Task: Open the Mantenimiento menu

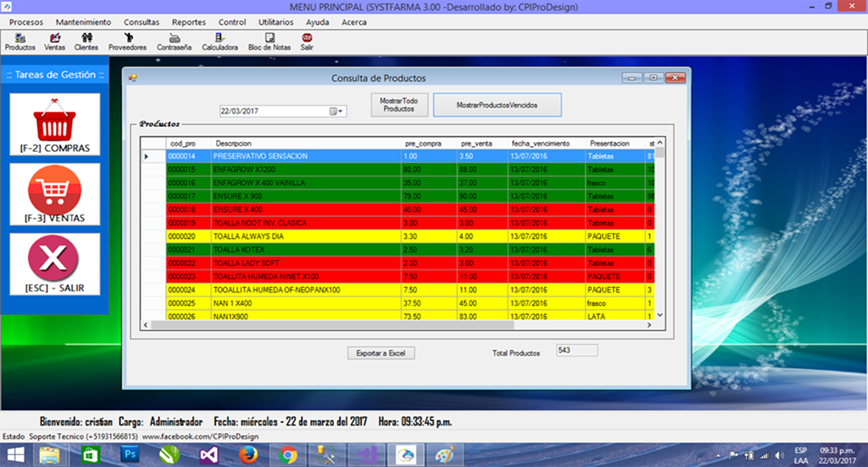Action: (x=83, y=22)
